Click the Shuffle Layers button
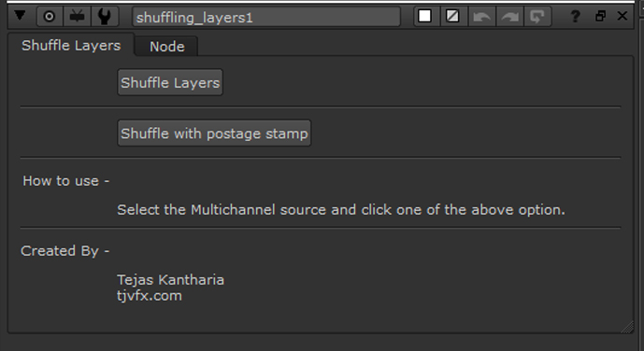The width and height of the screenshot is (644, 351). 170,82
